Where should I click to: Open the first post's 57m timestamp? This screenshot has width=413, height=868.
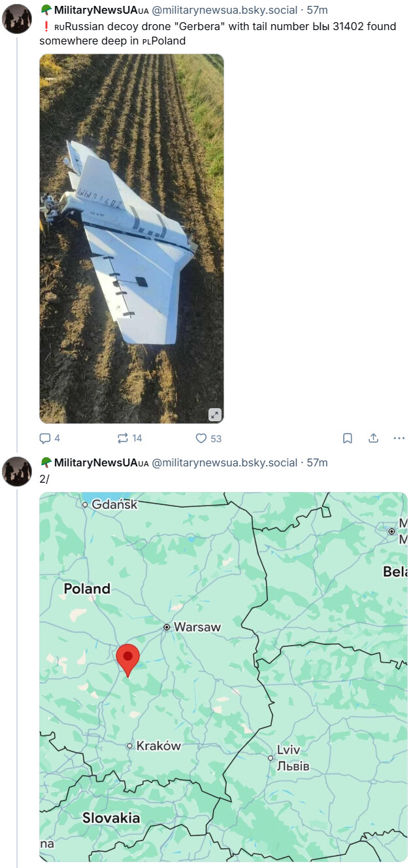317,10
